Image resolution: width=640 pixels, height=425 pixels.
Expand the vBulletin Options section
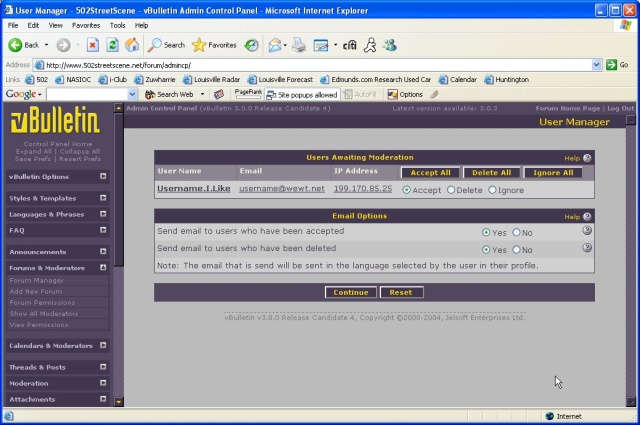(103, 176)
